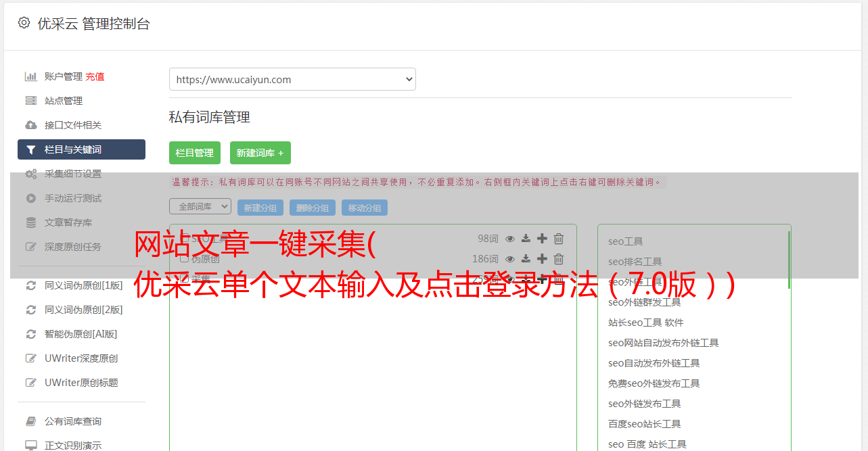
Task: Open 深度原创任务 menu item
Action: pos(73,247)
